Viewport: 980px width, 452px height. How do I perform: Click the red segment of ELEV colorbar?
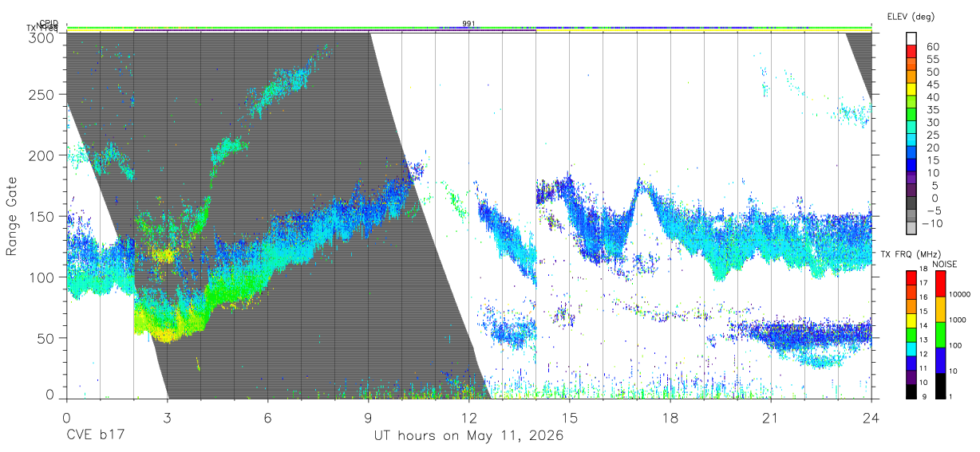coord(912,51)
